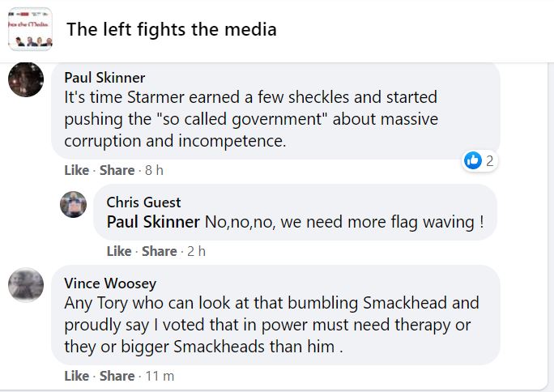Share Vince Woosey's comment
The image size is (554, 392).
point(117,376)
